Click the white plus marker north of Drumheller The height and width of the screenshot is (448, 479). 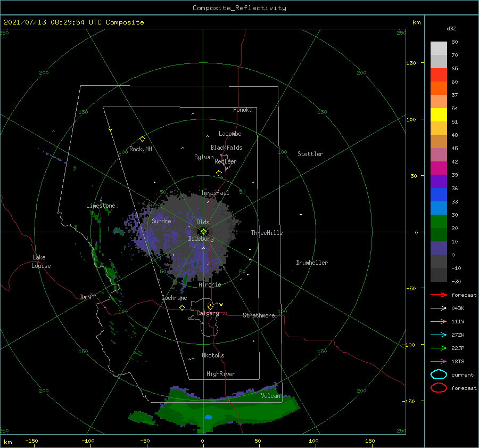pyautogui.click(x=301, y=214)
